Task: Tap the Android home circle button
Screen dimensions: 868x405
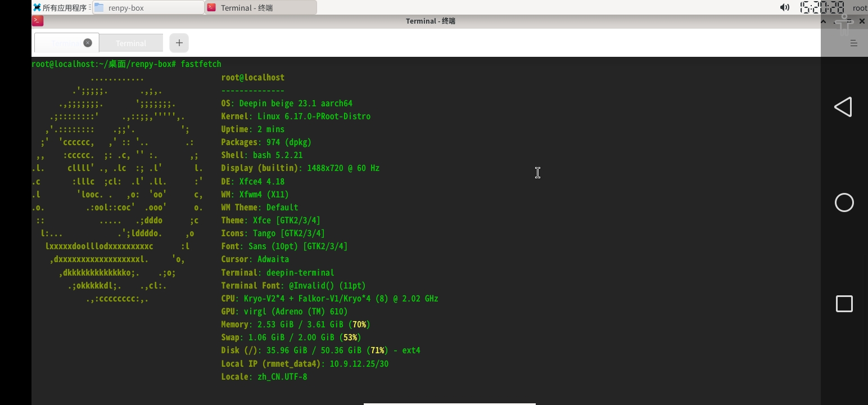Action: (844, 202)
